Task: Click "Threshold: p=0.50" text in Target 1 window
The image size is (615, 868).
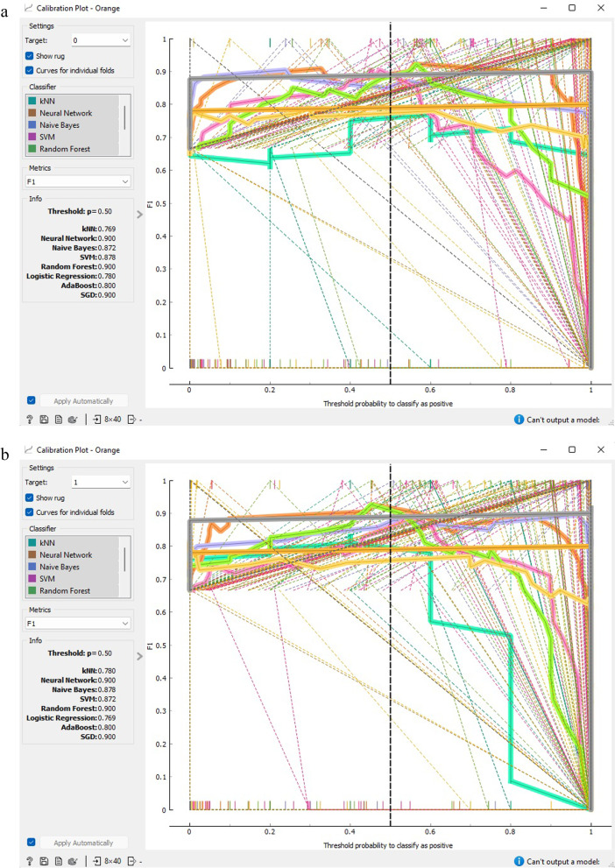Action: (80, 653)
